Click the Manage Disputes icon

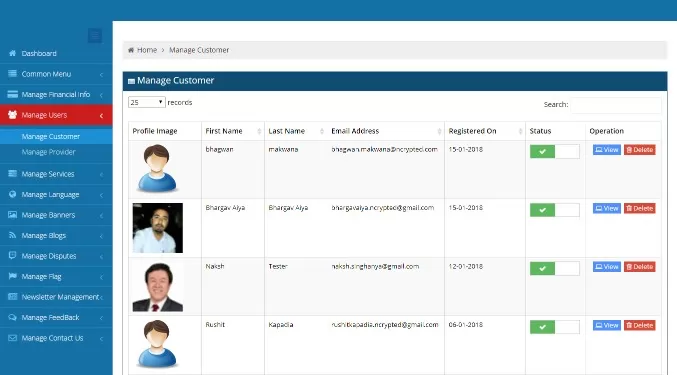pos(13,255)
